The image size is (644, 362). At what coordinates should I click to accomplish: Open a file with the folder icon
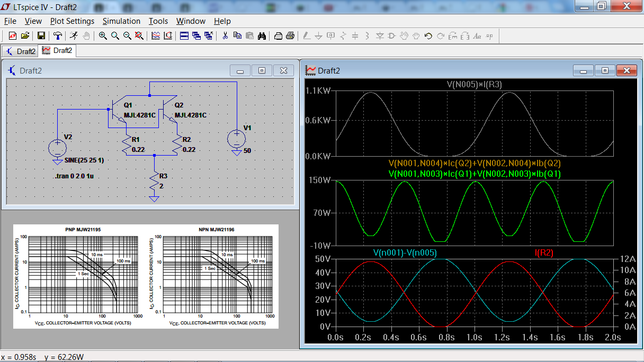pos(25,36)
